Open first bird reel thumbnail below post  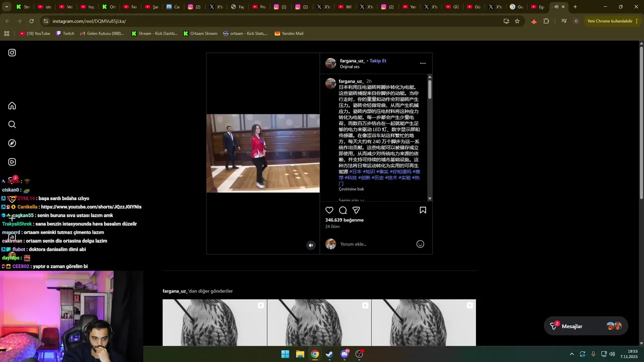[214, 323]
